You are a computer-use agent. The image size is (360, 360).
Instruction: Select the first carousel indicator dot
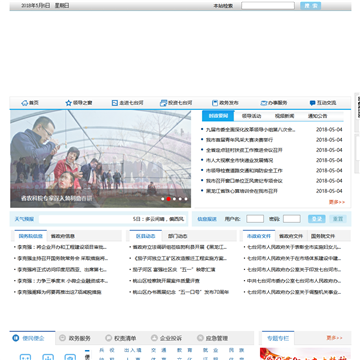pyautogui.click(x=163, y=199)
